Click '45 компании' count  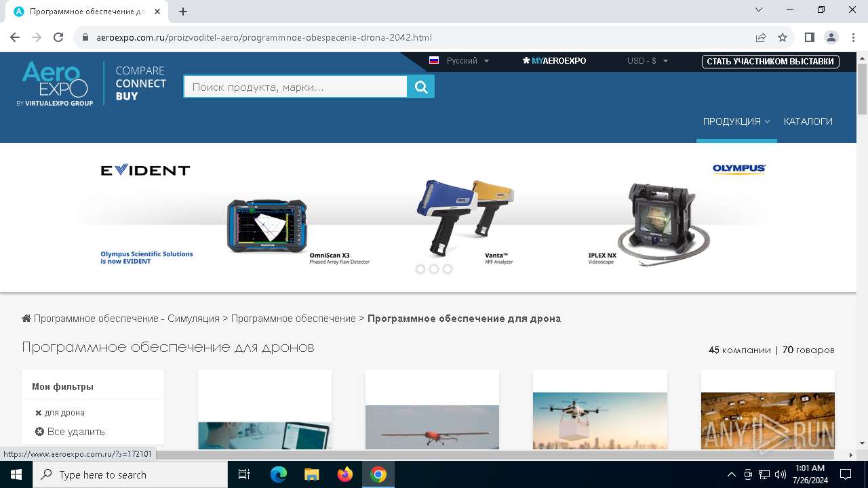(x=740, y=350)
